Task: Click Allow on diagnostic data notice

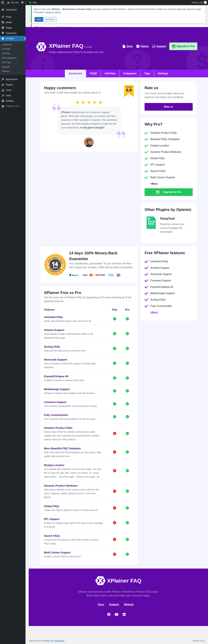Action: pos(39,19)
